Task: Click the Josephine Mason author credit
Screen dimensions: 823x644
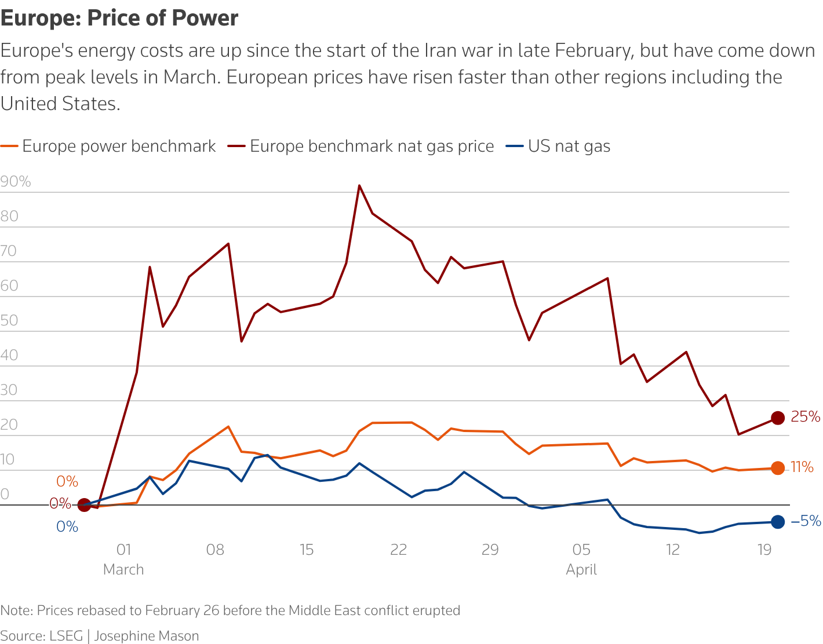Action: click(147, 635)
